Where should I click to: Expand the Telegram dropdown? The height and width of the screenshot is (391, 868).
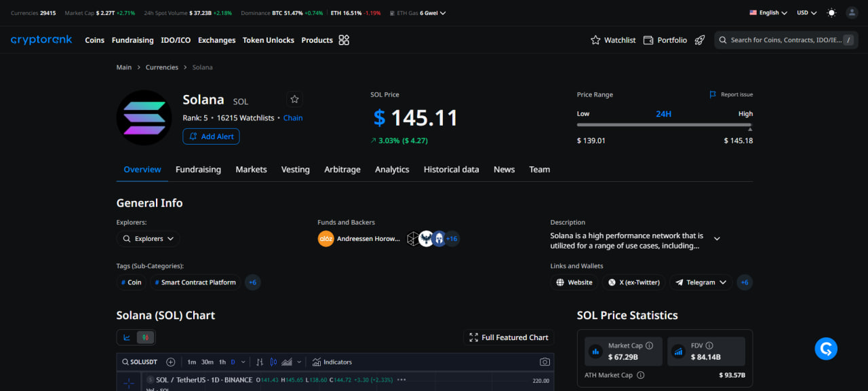pyautogui.click(x=701, y=282)
